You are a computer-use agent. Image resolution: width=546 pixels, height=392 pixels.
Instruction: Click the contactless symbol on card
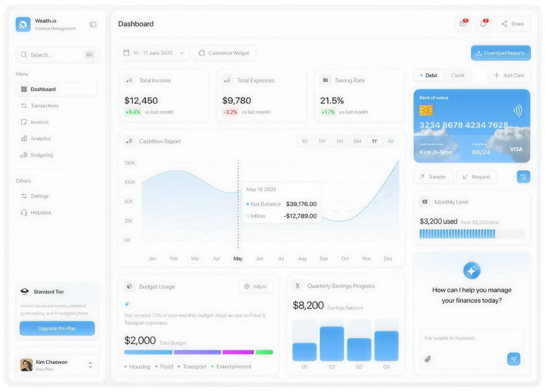[x=517, y=110]
